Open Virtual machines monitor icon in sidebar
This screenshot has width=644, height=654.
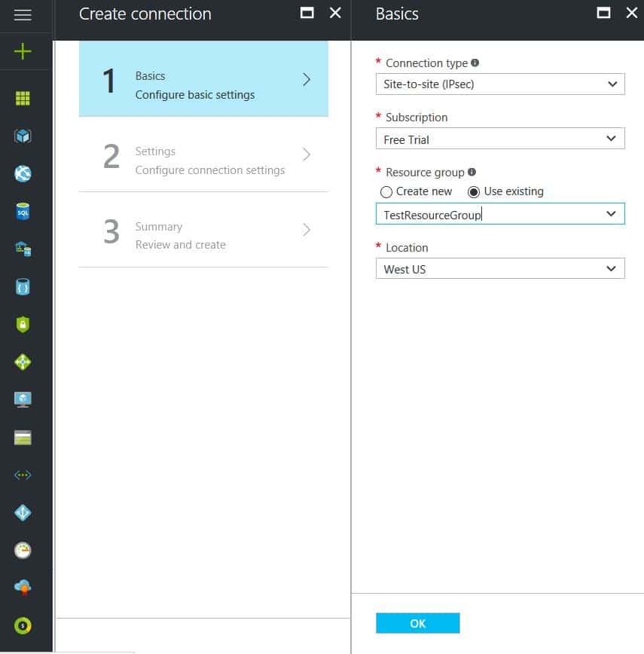[x=23, y=399]
